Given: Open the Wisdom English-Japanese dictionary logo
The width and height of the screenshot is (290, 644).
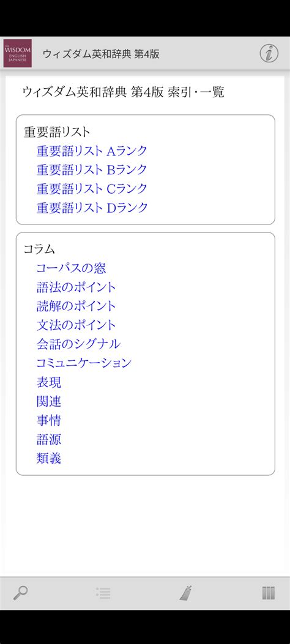Looking at the screenshot, I should coord(18,53).
